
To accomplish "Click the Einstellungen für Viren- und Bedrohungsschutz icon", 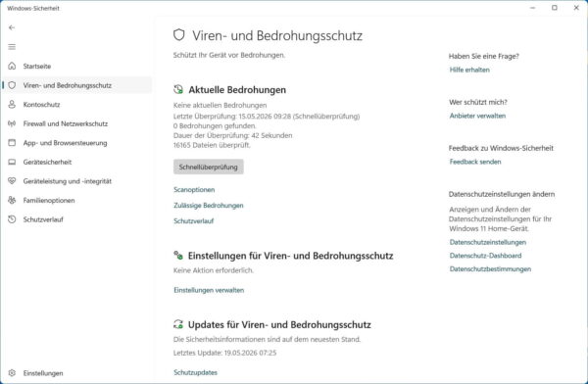I will 178,256.
